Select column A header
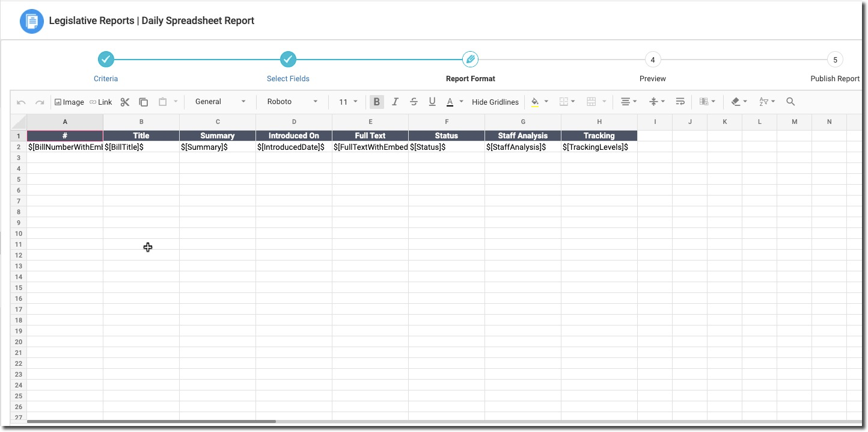Screen dimensions: 868x432 click(x=65, y=122)
